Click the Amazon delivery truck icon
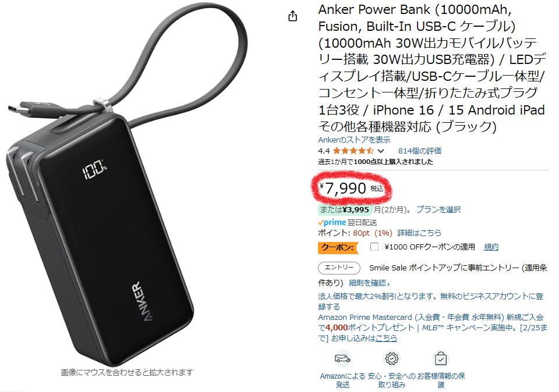Viewport: 559px width, 392px height. click(x=342, y=358)
